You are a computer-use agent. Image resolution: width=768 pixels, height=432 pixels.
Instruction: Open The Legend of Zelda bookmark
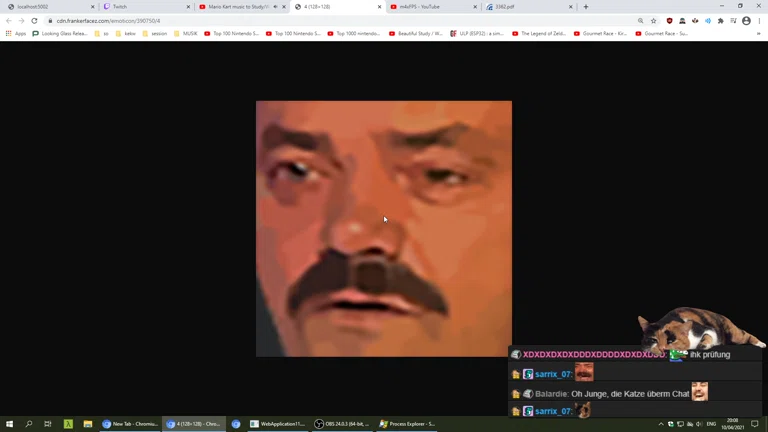click(x=539, y=34)
